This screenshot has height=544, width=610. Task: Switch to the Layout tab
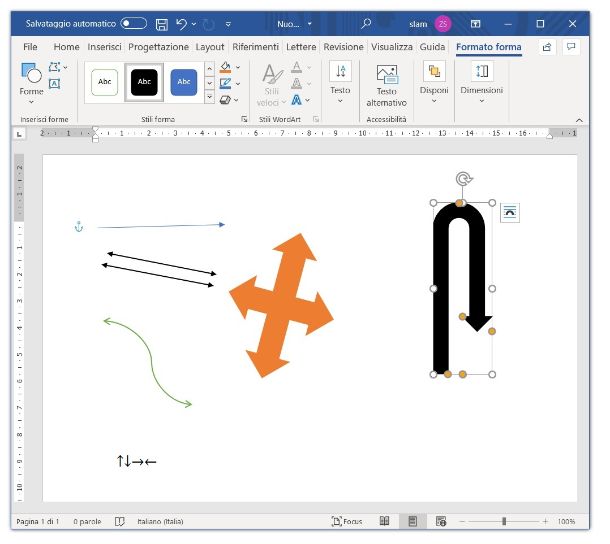click(210, 47)
